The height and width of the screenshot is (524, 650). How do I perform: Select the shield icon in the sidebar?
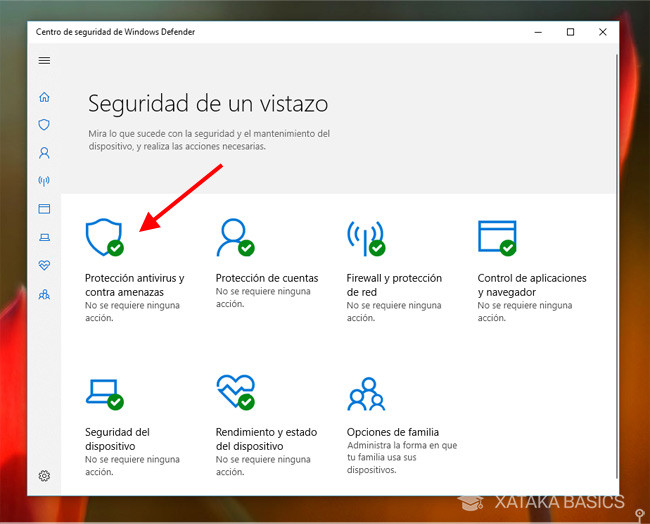point(44,125)
